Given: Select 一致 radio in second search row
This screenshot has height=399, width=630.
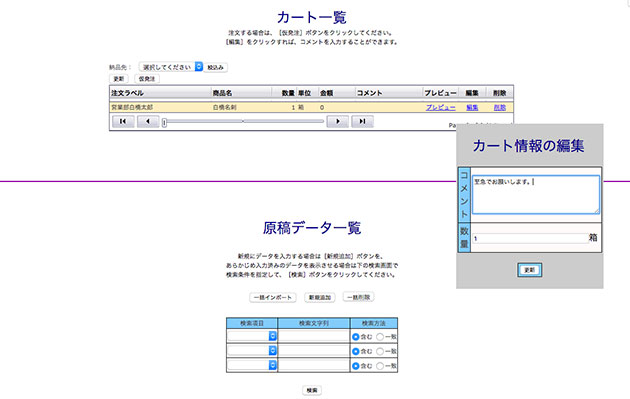Looking at the screenshot, I should [x=380, y=351].
